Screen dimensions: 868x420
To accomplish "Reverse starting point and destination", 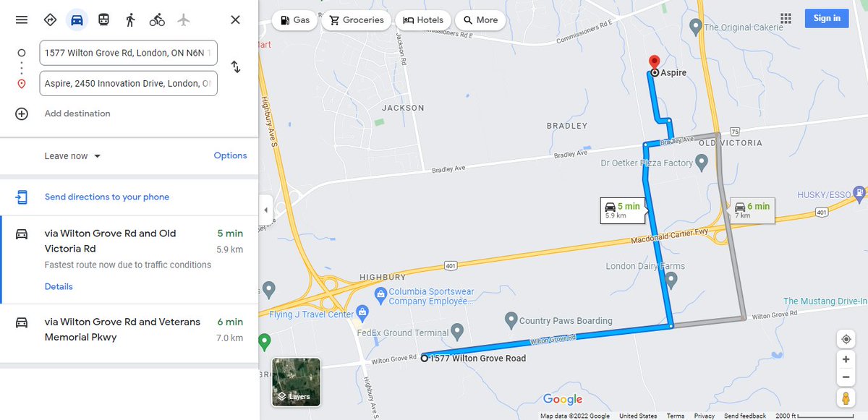I will 236,67.
